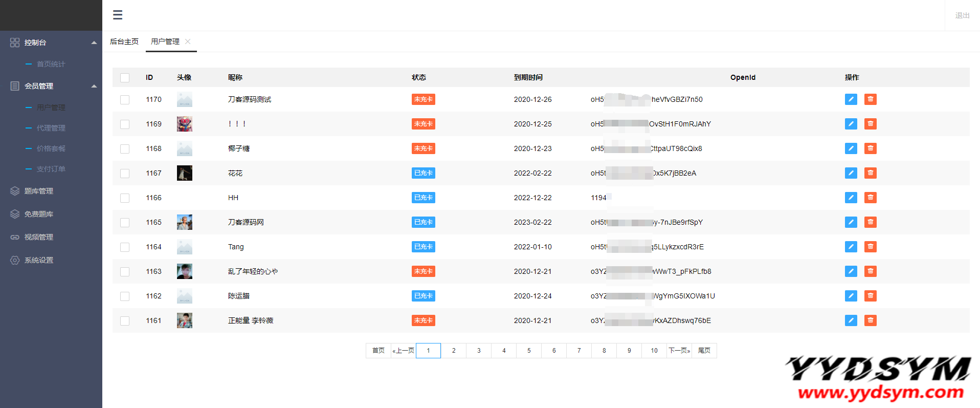Screen dimensions: 980x408
Task: Close the 用户管理 tab with X
Action: [x=188, y=41]
